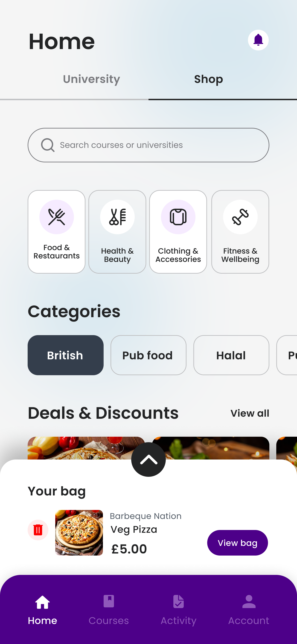Open notifications bell icon
Viewport: 297px width, 644px height.
point(258,40)
